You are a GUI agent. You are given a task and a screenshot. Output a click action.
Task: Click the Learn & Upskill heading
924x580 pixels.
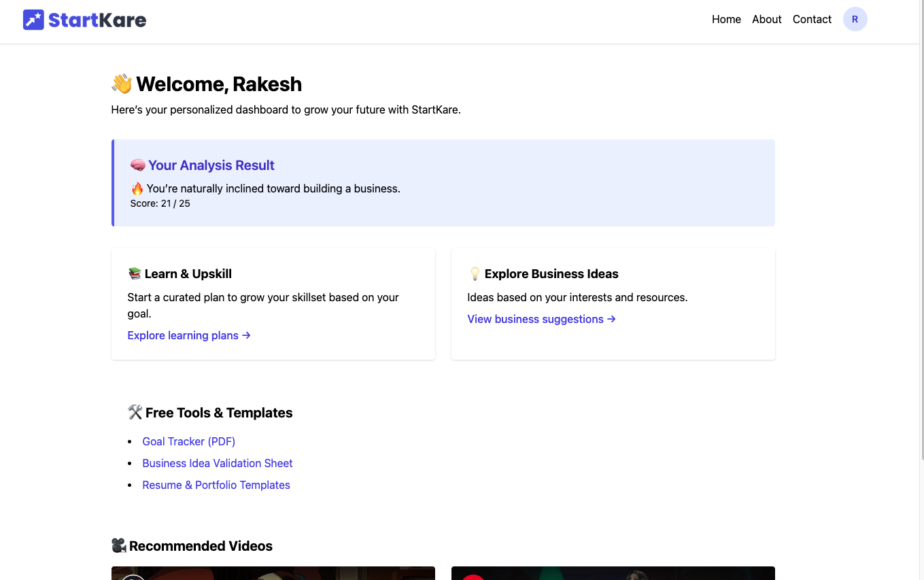coord(188,274)
